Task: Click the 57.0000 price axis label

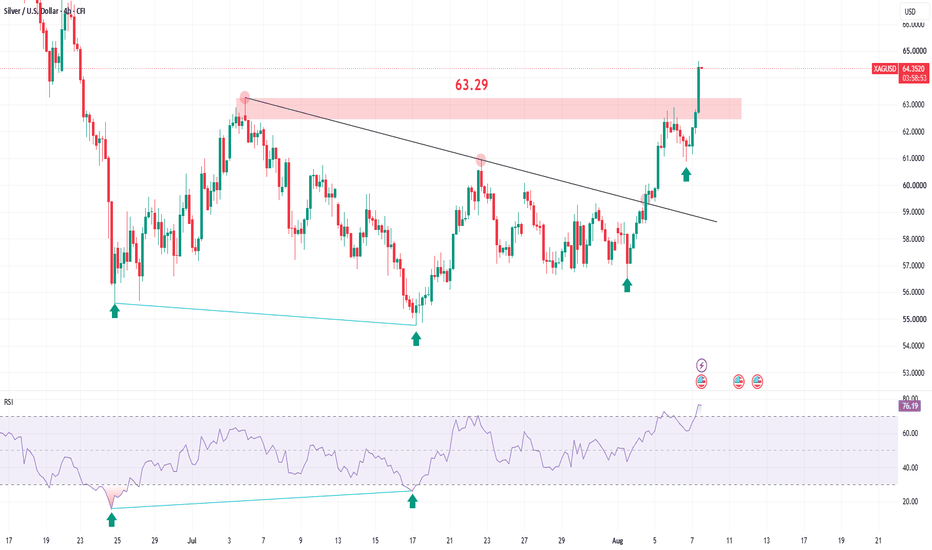Action: click(x=914, y=266)
